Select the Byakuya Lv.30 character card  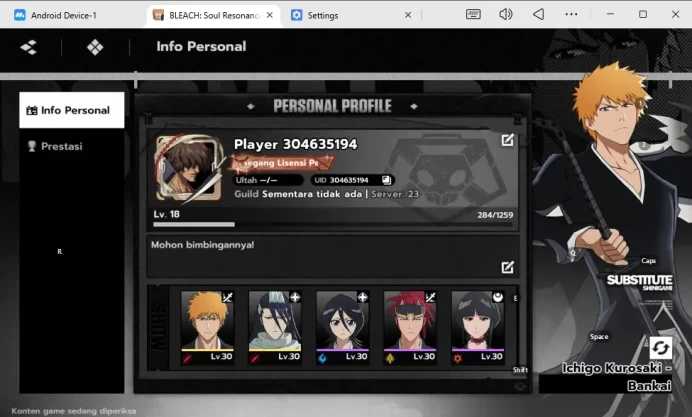(275, 327)
